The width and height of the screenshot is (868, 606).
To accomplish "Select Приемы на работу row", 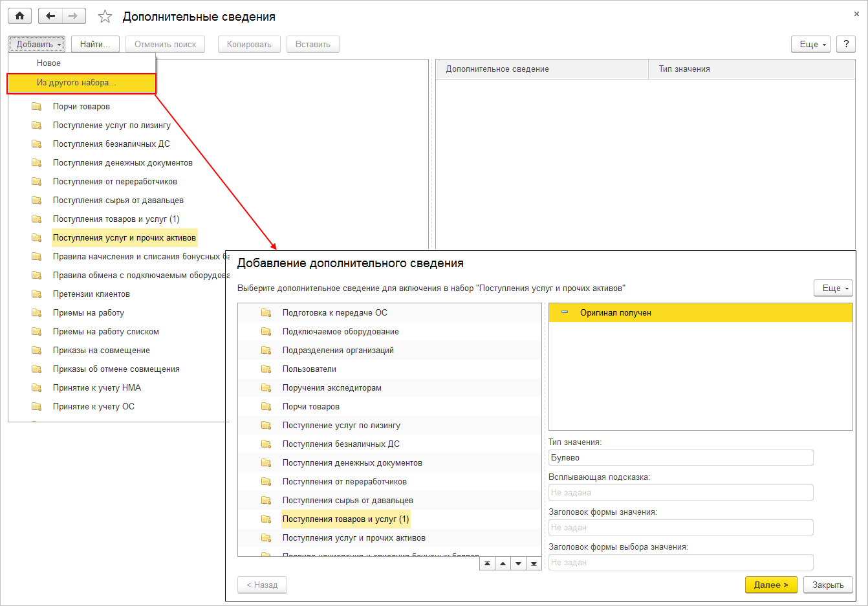I will click(89, 312).
